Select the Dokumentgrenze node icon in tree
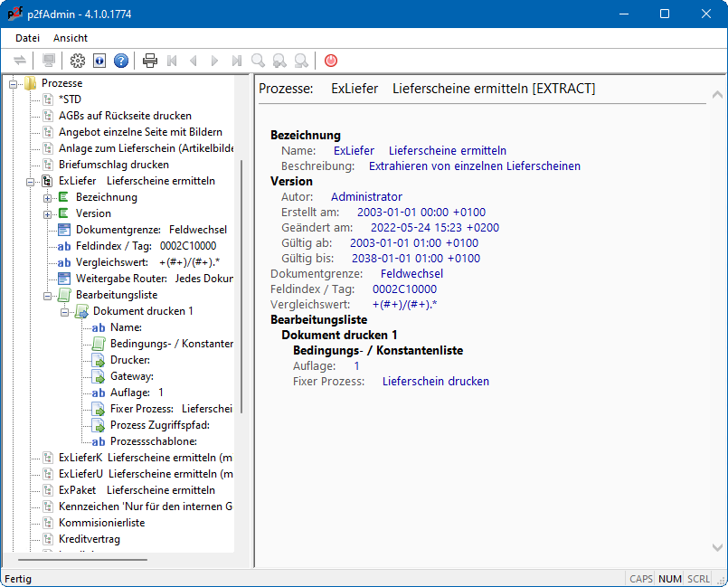The width and height of the screenshot is (728, 587). coord(64,230)
